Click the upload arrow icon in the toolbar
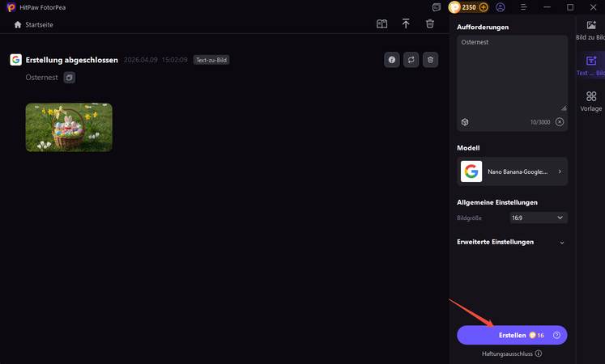Viewport: 605px width, 364px height. click(x=406, y=24)
